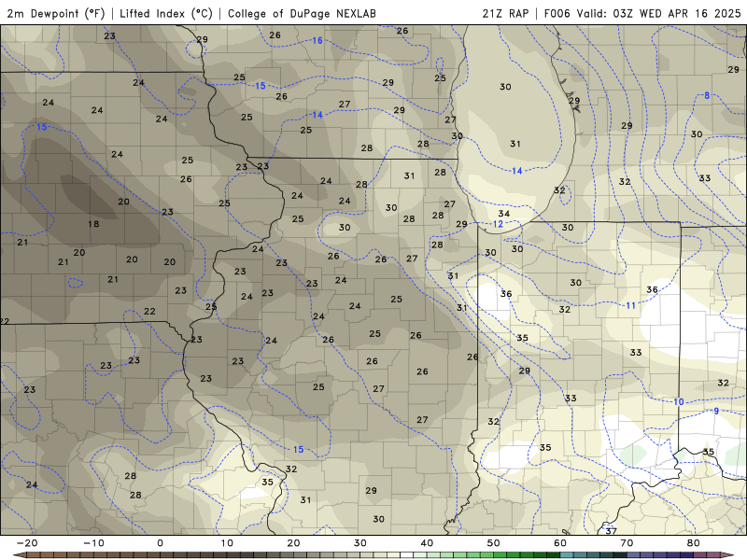747x560 pixels.
Task: Click the teal-blue segment of the color bar
Action: point(594,555)
